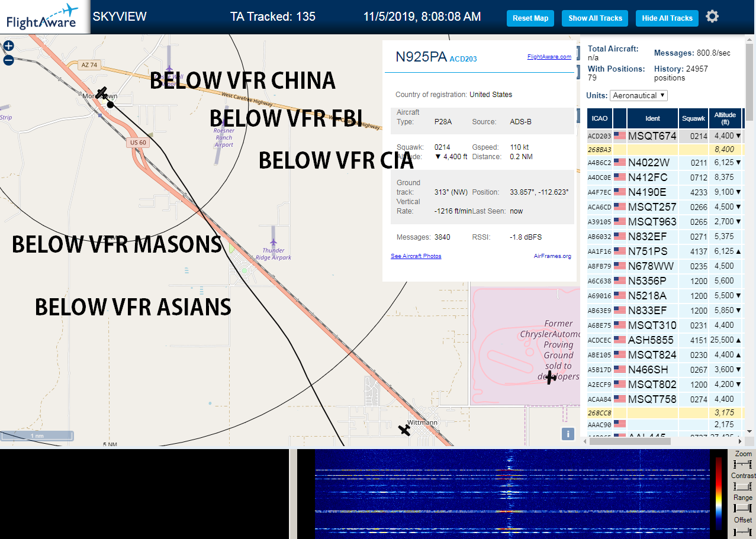This screenshot has height=539, width=756.
Task: Select the aircraft icon near Wittmann
Action: [405, 430]
